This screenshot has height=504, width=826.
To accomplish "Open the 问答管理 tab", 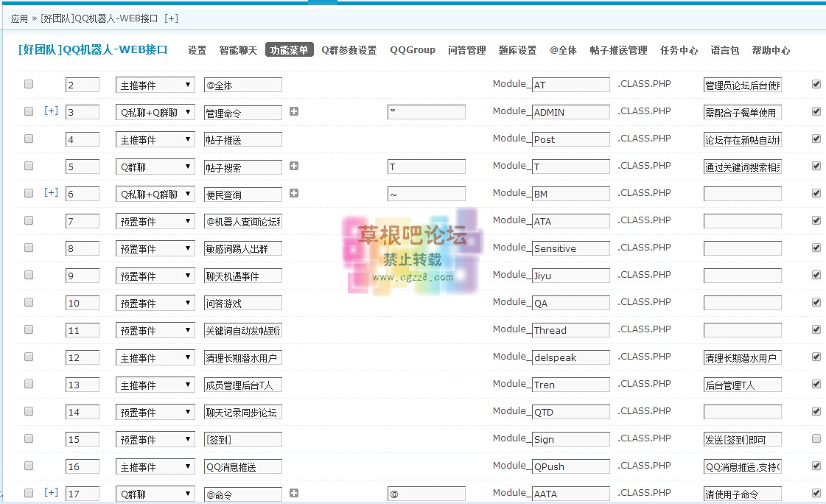I will click(466, 50).
